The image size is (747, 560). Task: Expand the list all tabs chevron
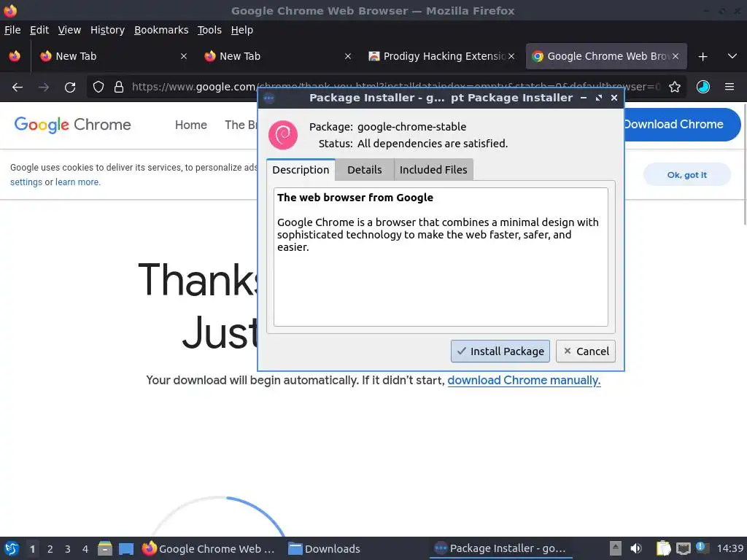pos(732,56)
